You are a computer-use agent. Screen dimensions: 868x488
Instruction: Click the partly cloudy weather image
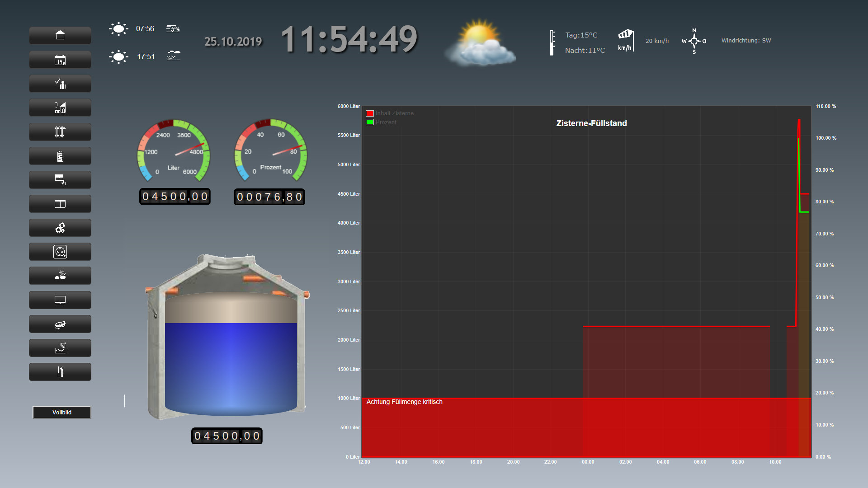(x=480, y=43)
